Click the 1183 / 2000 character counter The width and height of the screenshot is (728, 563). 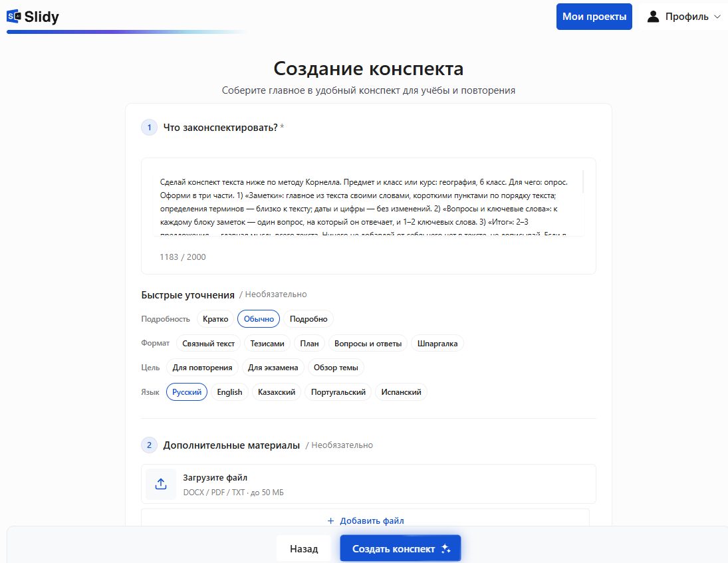point(182,257)
